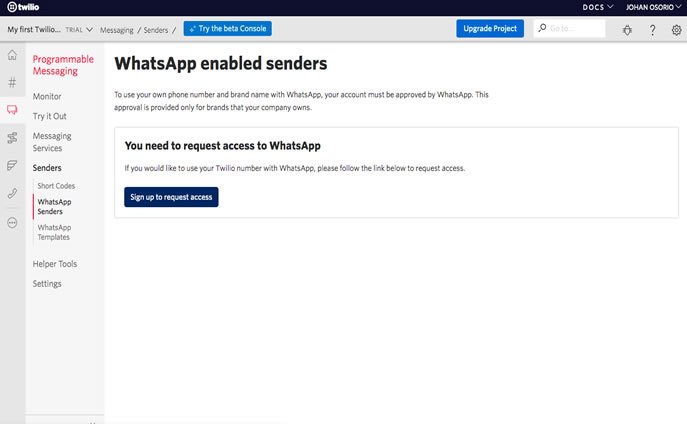Open the Programmable Messaging chat icon

pos(12,110)
